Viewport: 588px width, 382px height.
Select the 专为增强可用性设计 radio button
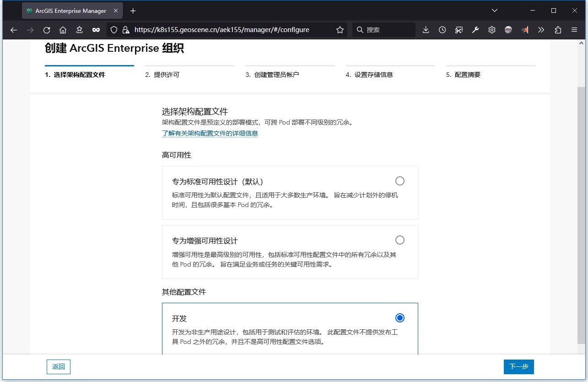(x=400, y=240)
